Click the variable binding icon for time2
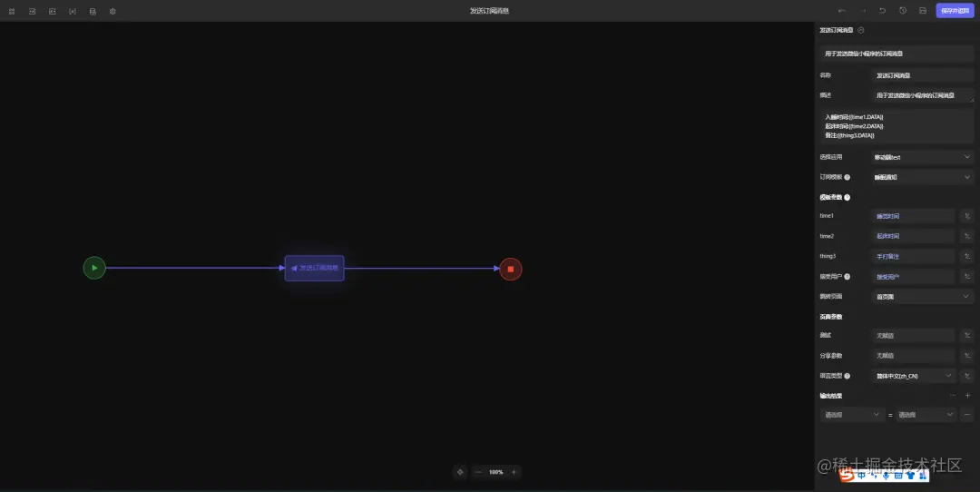980x492 pixels. 967,236
